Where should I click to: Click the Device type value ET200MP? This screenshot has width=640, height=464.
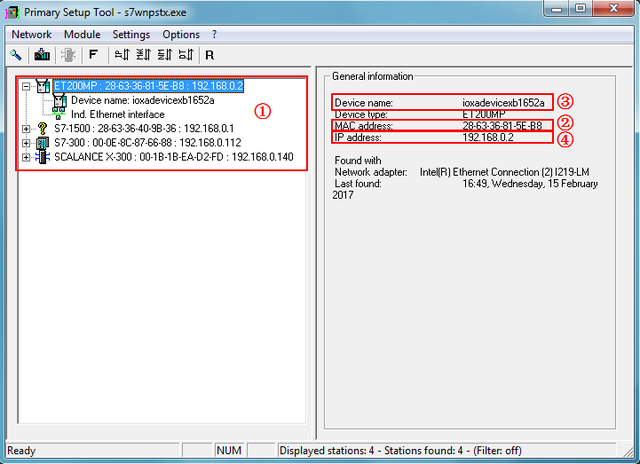point(483,114)
